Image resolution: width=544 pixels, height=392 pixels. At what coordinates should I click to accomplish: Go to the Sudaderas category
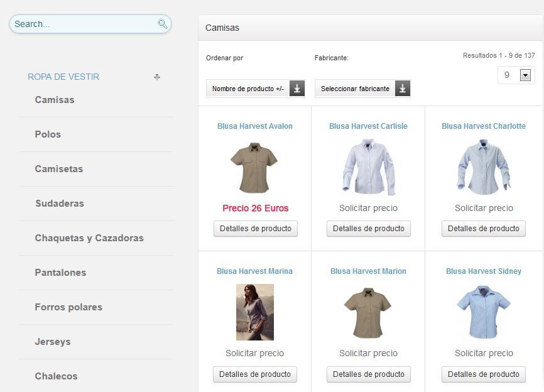(60, 204)
